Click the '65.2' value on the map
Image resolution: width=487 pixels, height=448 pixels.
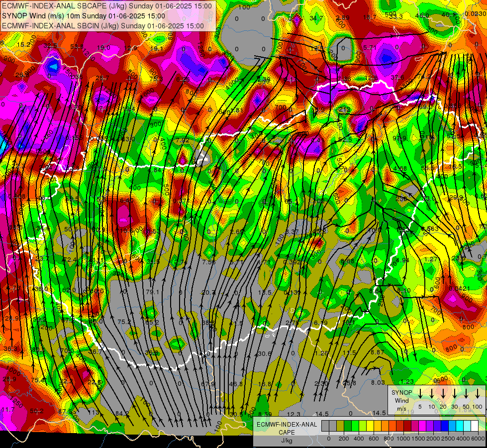(152, 322)
